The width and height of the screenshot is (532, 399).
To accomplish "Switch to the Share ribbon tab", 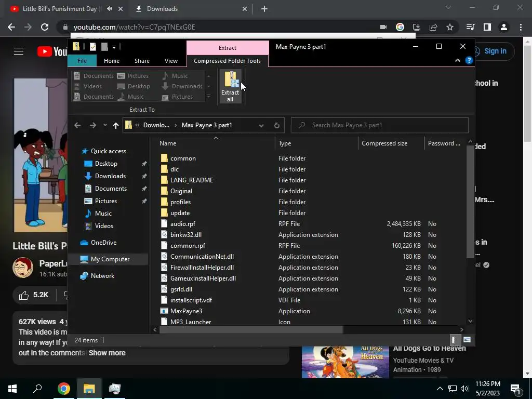I will (142, 61).
